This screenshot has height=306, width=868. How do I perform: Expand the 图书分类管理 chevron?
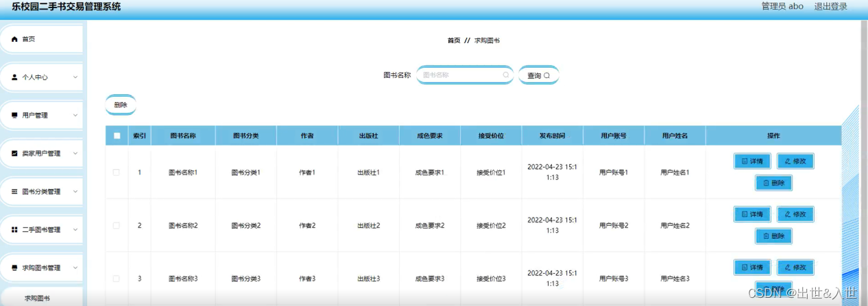(75, 192)
